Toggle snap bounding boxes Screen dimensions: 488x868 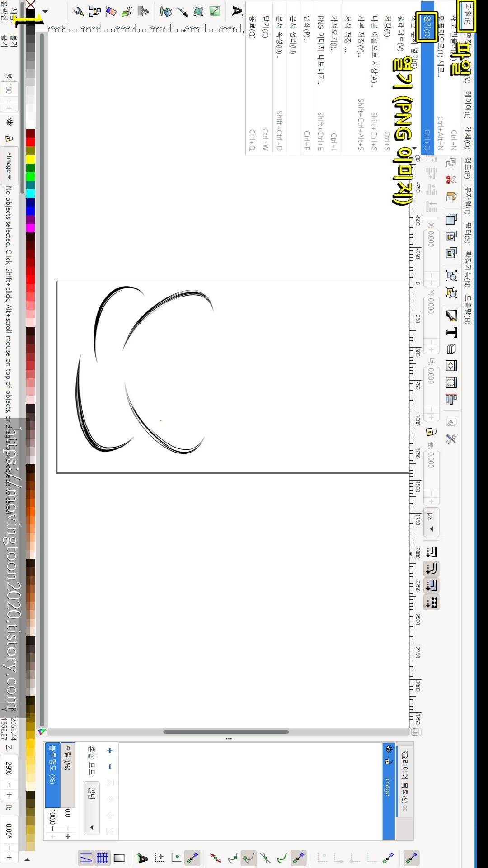point(388,858)
